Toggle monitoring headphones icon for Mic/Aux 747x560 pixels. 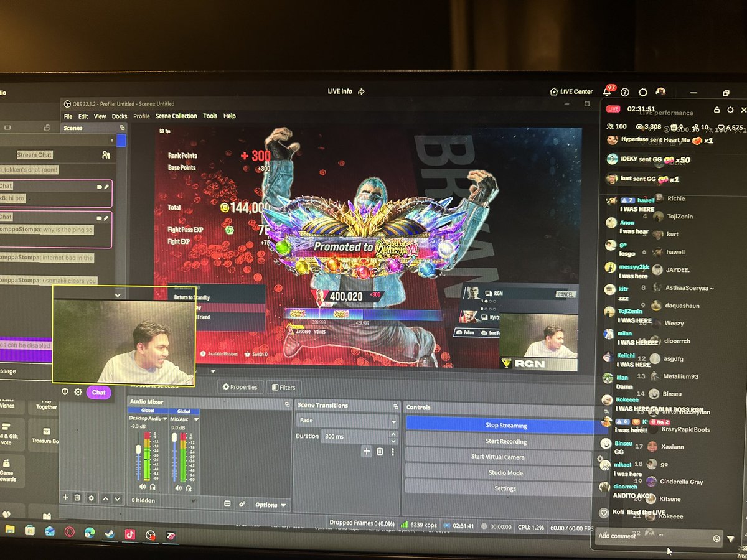[x=189, y=488]
